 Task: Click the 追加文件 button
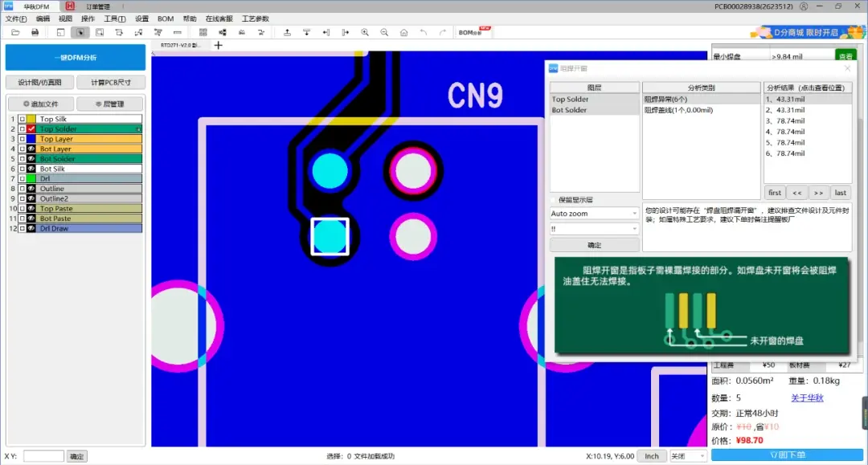click(40, 104)
